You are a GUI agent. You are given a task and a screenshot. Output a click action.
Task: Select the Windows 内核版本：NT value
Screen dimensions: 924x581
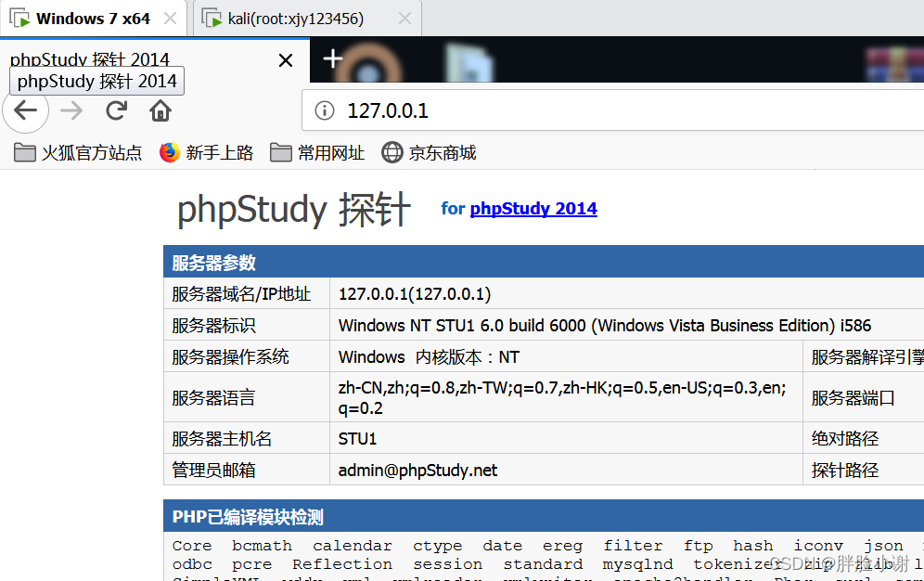coord(566,356)
